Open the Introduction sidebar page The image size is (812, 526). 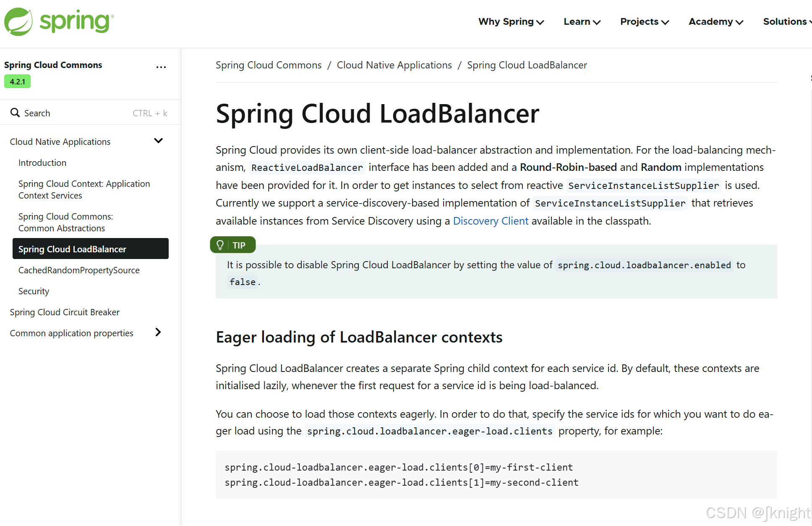(42, 163)
